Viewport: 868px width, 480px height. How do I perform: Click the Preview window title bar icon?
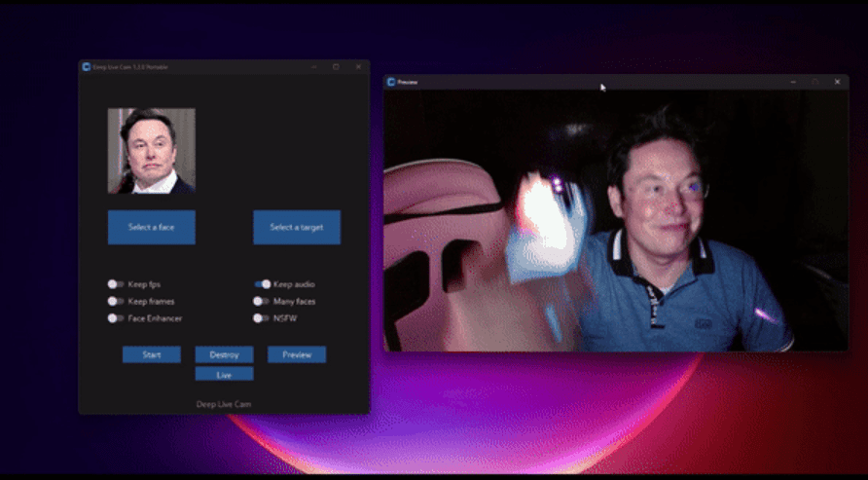[391, 82]
